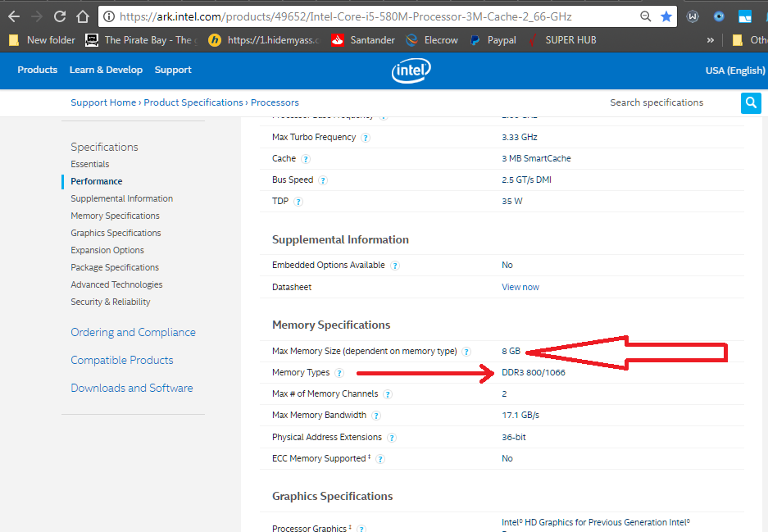The height and width of the screenshot is (532, 768).
Task: Click the 8 GB max memory value
Action: pyautogui.click(x=511, y=351)
